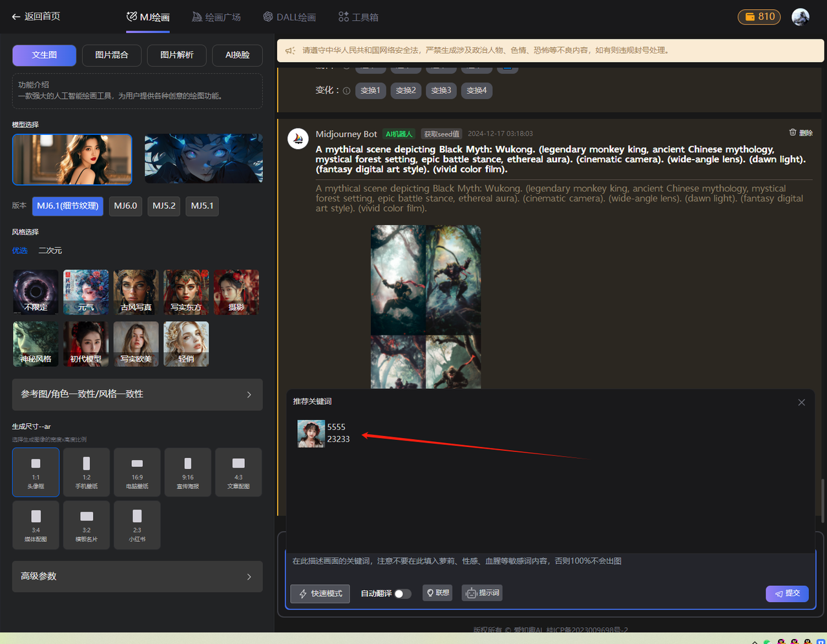This screenshot has height=644, width=827.
Task: Pick the 轻俏 style
Action: (x=186, y=344)
